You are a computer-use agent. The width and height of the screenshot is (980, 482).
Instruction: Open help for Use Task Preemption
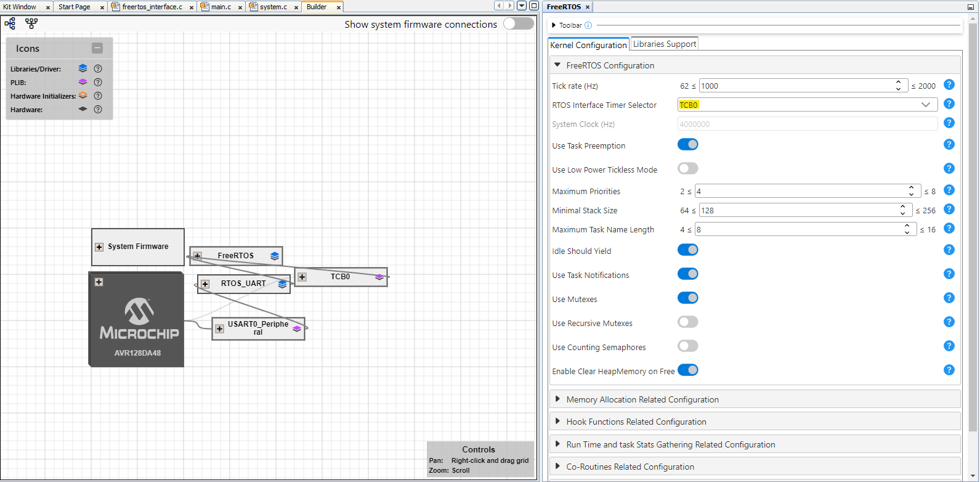(949, 144)
